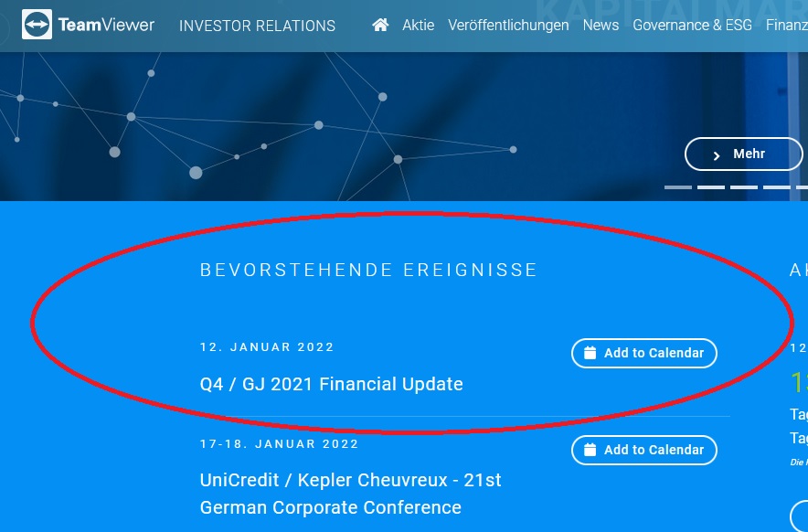
Task: Open the partially visible Finanz navigation item
Action: tap(787, 26)
